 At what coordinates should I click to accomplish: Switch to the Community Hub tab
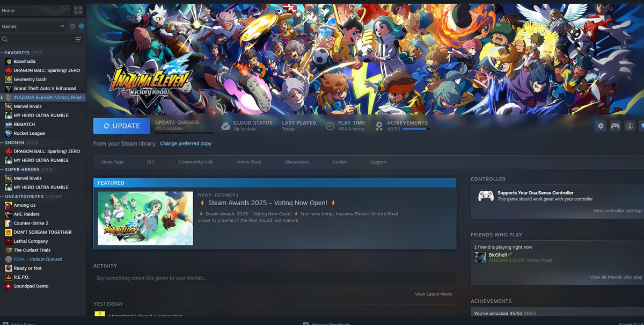[195, 162]
